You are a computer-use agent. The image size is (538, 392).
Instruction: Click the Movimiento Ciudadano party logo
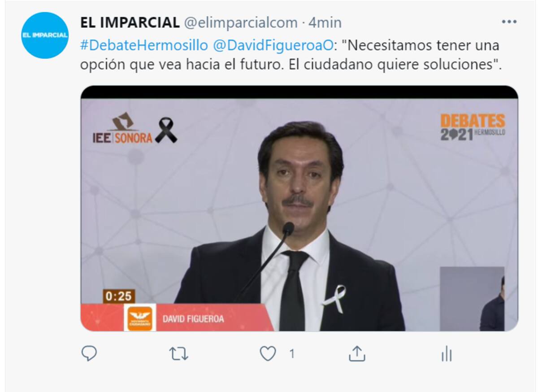[140, 318]
